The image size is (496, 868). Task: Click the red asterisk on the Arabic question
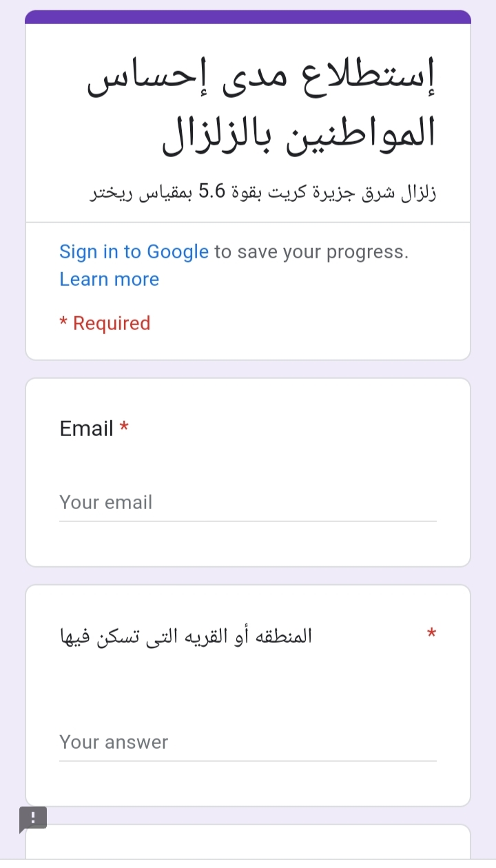(x=432, y=633)
